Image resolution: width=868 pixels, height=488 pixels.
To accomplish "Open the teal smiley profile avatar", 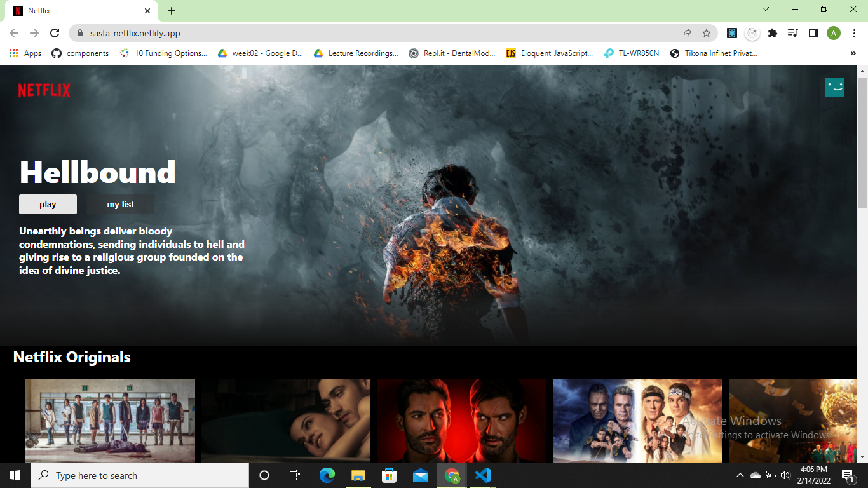I will (x=835, y=88).
